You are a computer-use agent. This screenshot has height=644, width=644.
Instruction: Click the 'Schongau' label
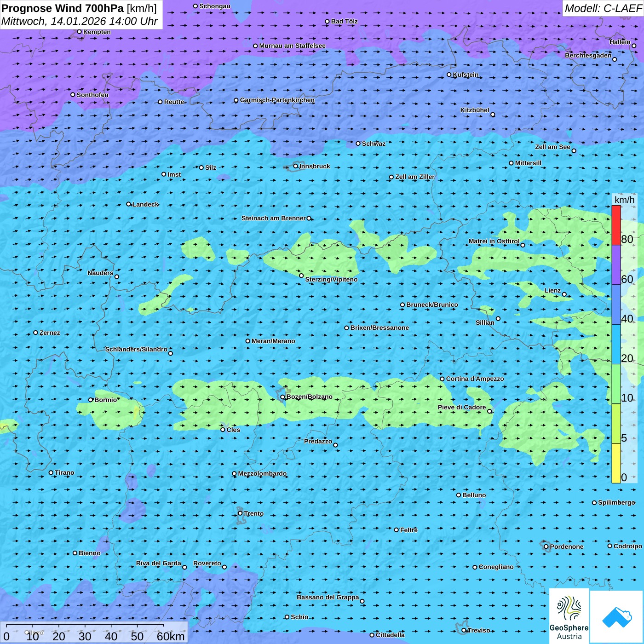[215, 6]
